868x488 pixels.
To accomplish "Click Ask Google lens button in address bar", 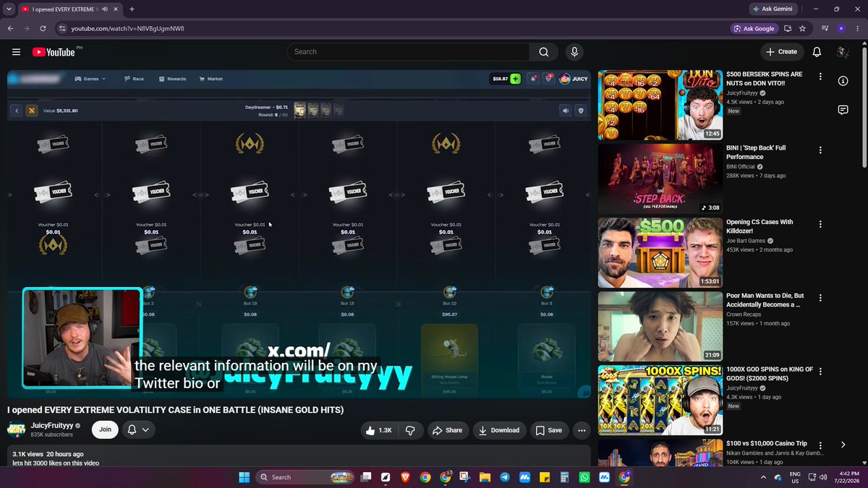I will pyautogui.click(x=754, y=29).
